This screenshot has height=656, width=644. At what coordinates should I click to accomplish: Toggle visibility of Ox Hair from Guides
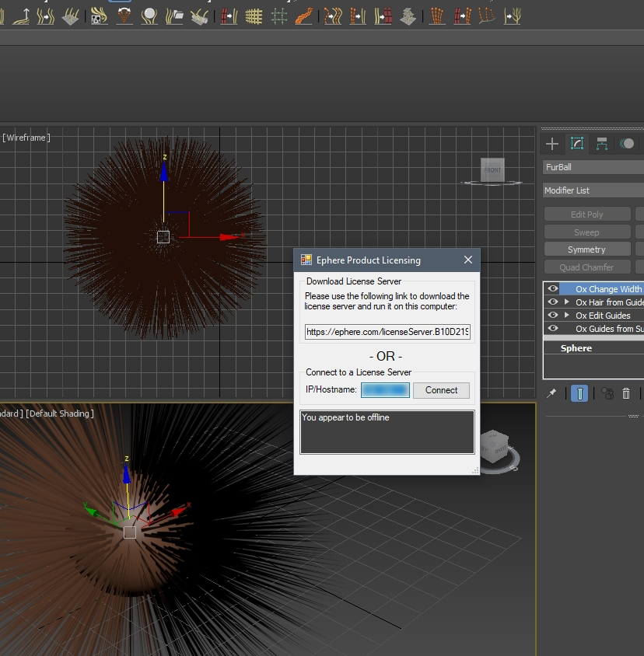pyautogui.click(x=553, y=302)
